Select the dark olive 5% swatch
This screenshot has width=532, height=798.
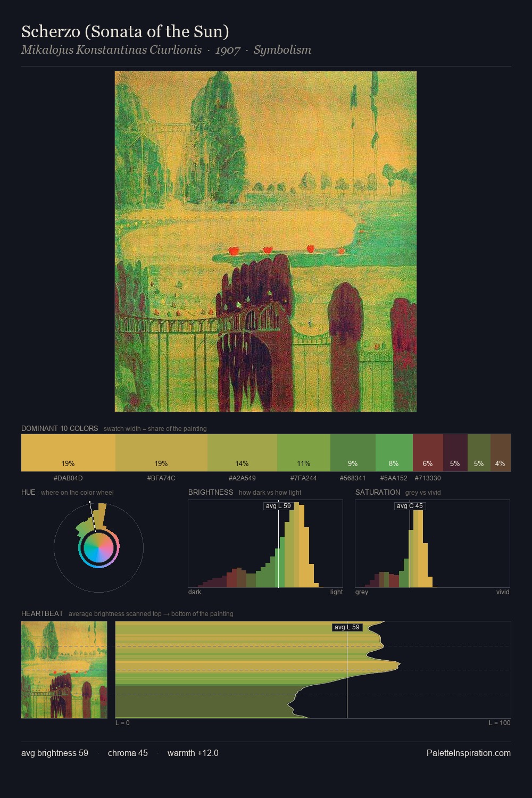coord(479,453)
